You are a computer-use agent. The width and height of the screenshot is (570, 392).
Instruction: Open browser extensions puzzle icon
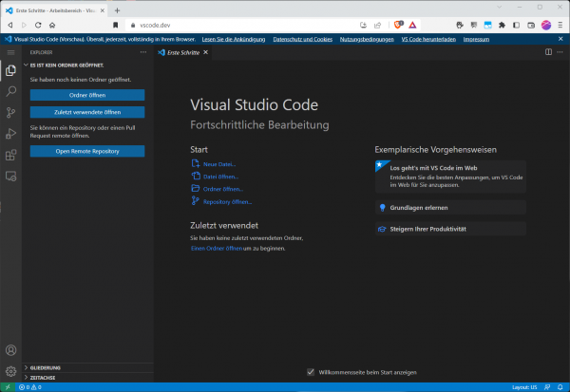502,25
